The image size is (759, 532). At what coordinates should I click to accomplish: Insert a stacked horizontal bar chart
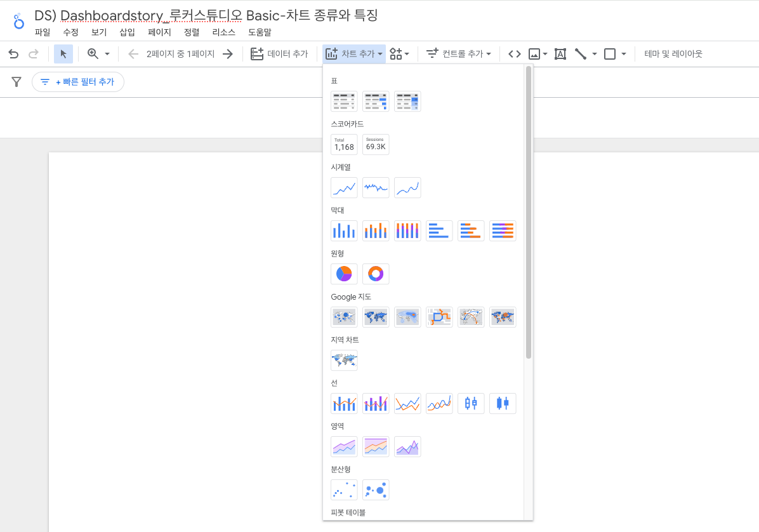point(471,230)
